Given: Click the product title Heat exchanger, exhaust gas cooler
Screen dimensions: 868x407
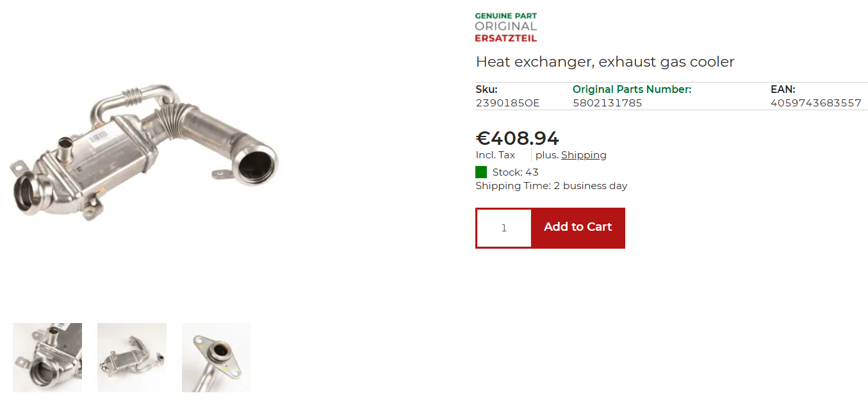Looking at the screenshot, I should [605, 62].
